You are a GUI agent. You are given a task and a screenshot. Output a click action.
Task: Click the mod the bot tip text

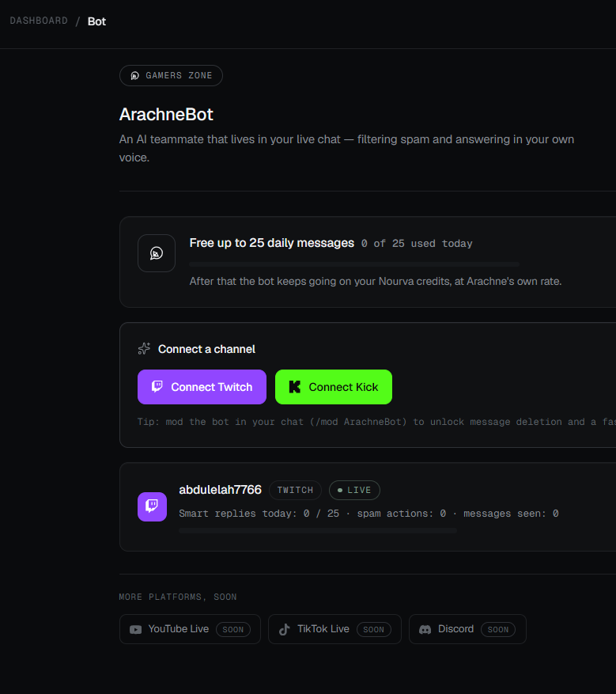(376, 422)
